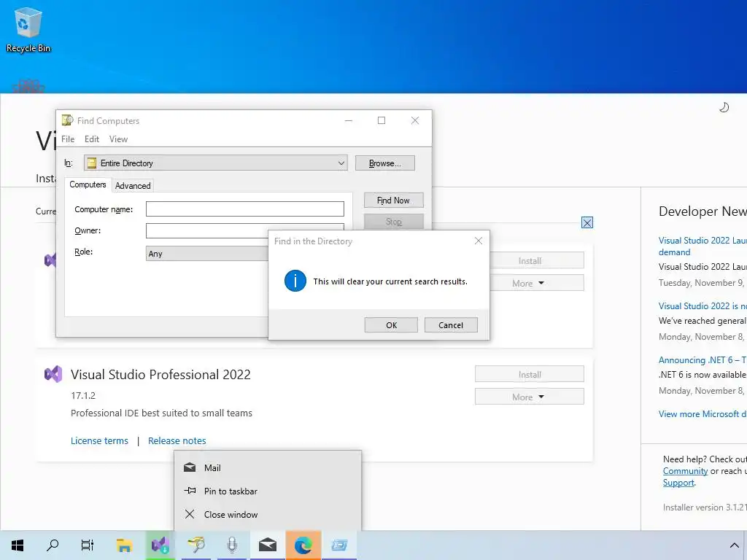The width and height of the screenshot is (747, 560).
Task: Open the microphone app on the taskbar
Action: [x=232, y=545]
